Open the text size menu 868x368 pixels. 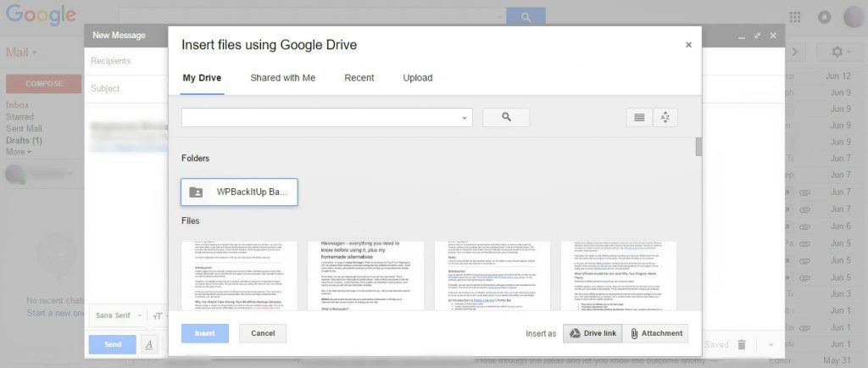pos(159,315)
